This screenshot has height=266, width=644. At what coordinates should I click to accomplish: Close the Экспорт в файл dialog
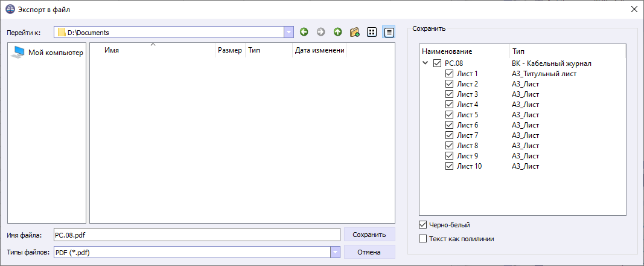point(634,10)
